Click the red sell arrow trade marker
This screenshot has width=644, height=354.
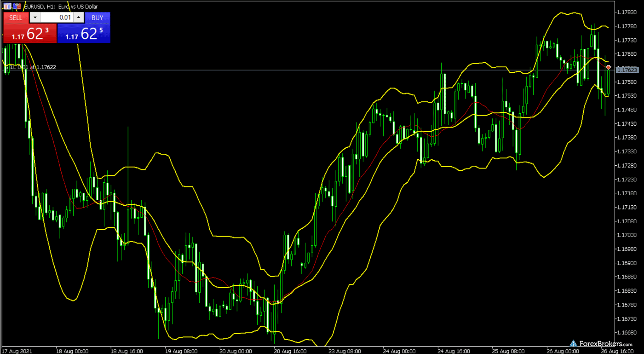(609, 67)
